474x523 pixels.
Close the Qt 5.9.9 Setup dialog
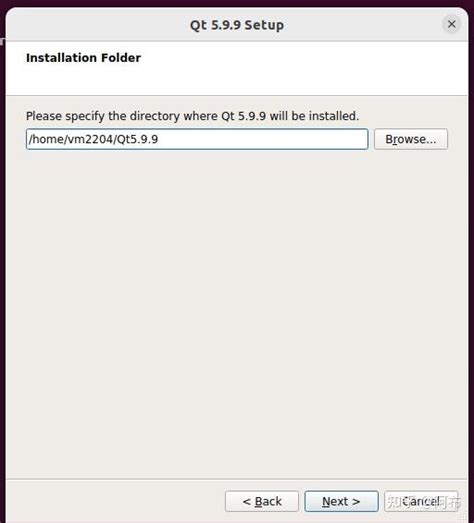pos(452,24)
